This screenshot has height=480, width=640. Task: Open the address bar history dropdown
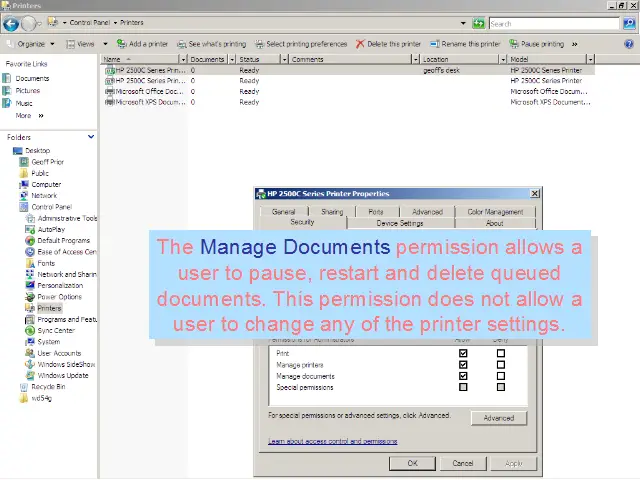pyautogui.click(x=463, y=23)
